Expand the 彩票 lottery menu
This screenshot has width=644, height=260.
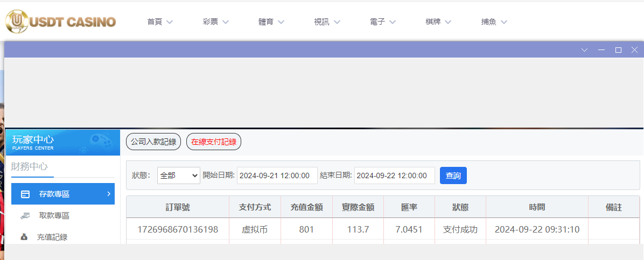pyautogui.click(x=215, y=22)
